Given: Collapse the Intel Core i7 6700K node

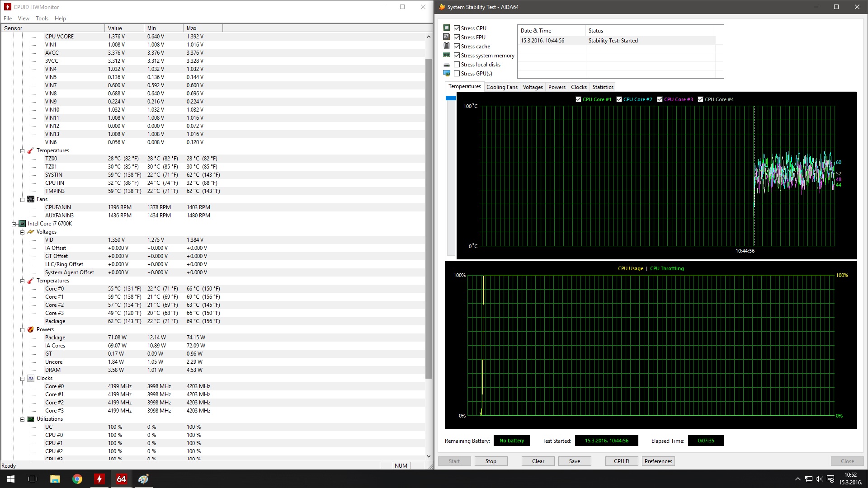Looking at the screenshot, I should click(x=14, y=224).
